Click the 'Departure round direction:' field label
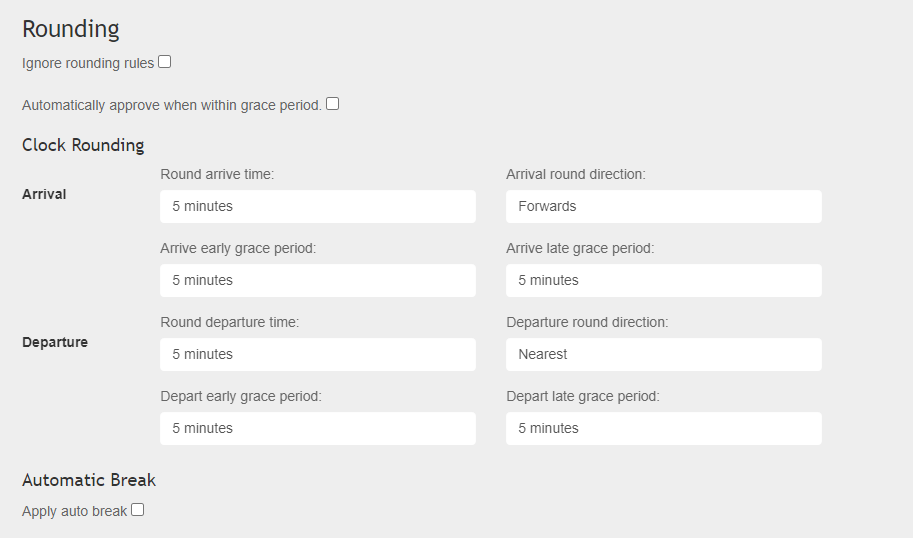Image resolution: width=913 pixels, height=538 pixels. click(x=587, y=322)
